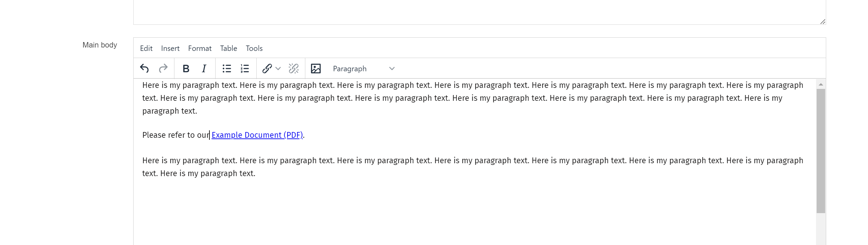This screenshot has width=868, height=245.
Task: Click the Redo arrow icon
Action: tap(163, 69)
